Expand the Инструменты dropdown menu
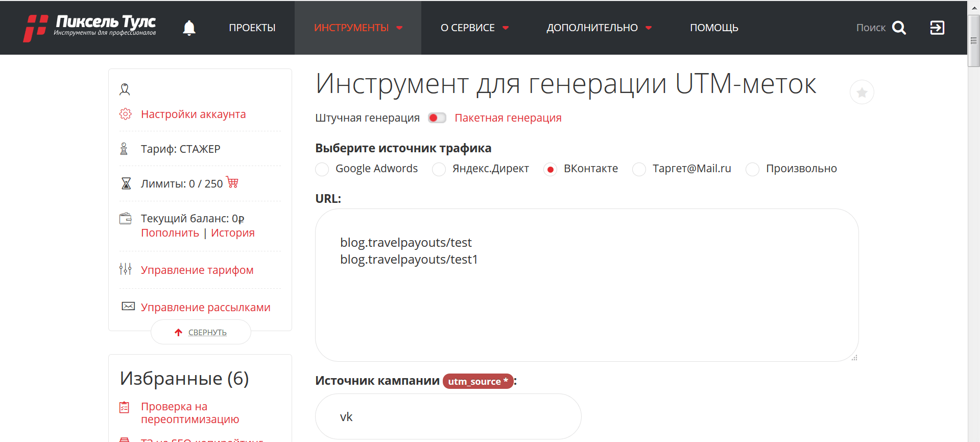 pos(357,28)
